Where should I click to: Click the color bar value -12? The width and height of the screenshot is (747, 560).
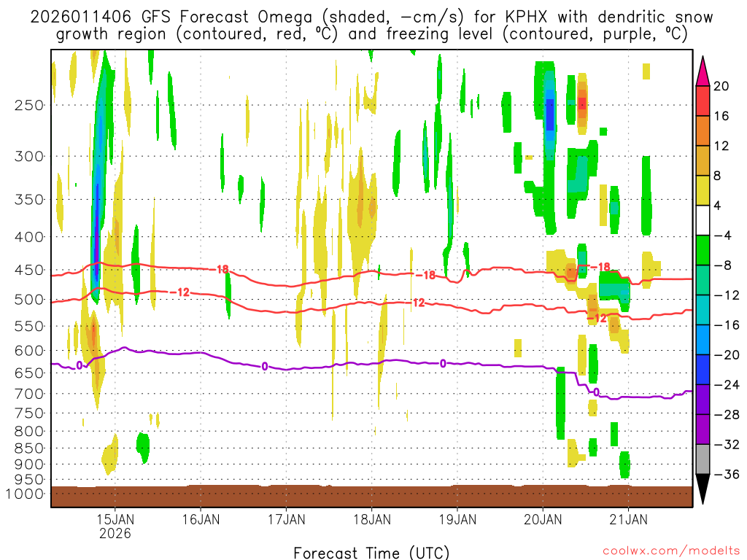point(726,295)
